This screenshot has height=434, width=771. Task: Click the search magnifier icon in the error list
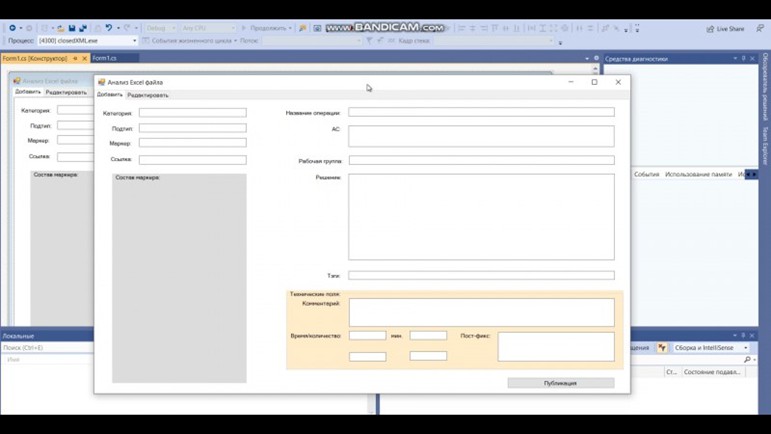click(x=747, y=360)
